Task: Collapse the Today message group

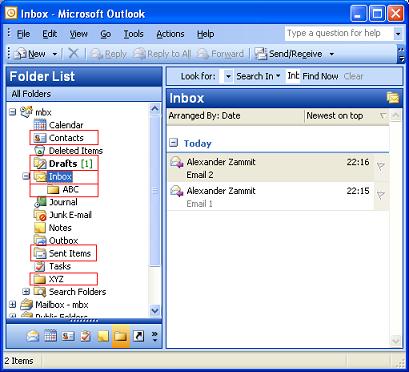Action: (x=173, y=143)
